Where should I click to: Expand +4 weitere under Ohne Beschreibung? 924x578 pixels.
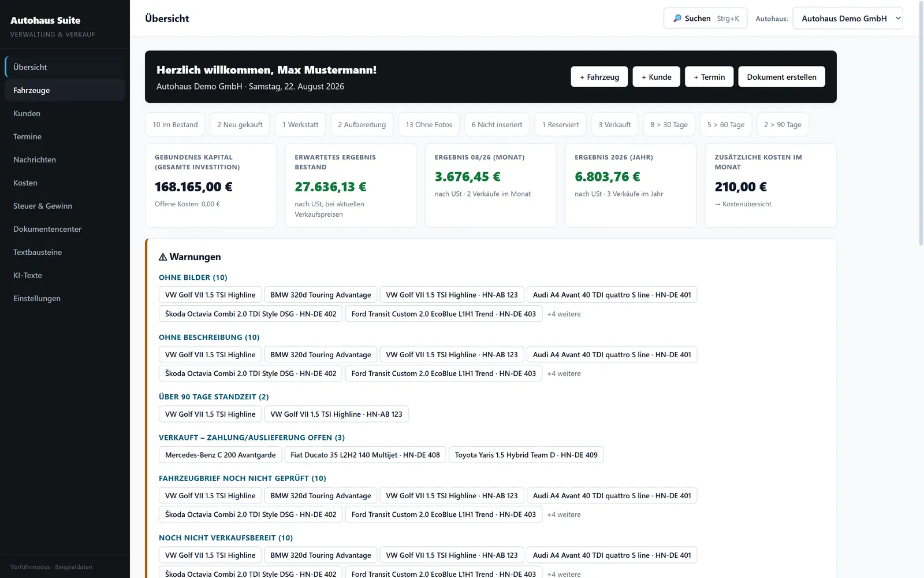[x=564, y=373]
